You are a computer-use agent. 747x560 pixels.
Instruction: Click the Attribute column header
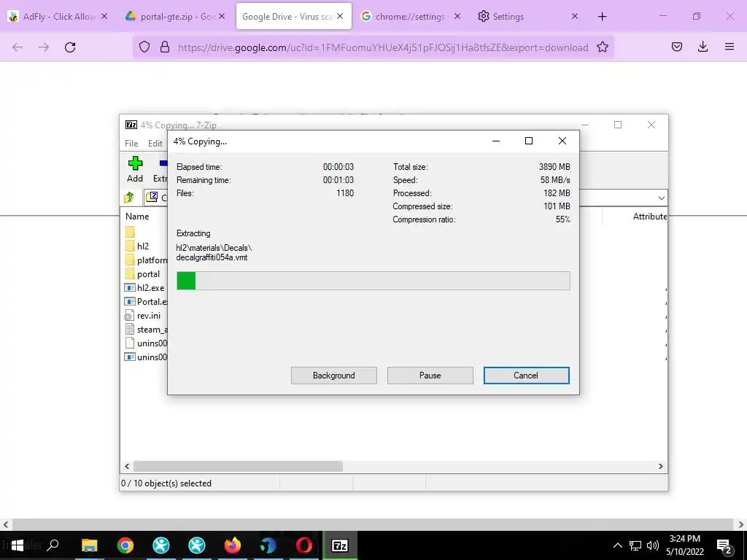650,216
